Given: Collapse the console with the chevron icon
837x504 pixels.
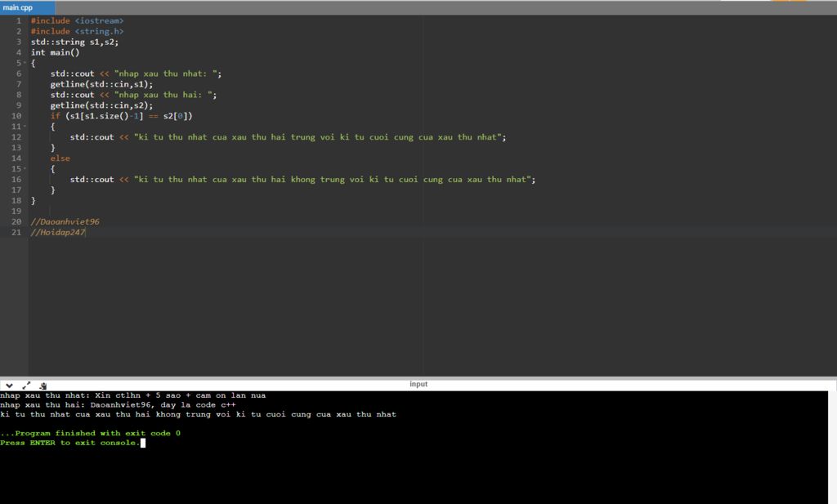Looking at the screenshot, I should [x=9, y=385].
